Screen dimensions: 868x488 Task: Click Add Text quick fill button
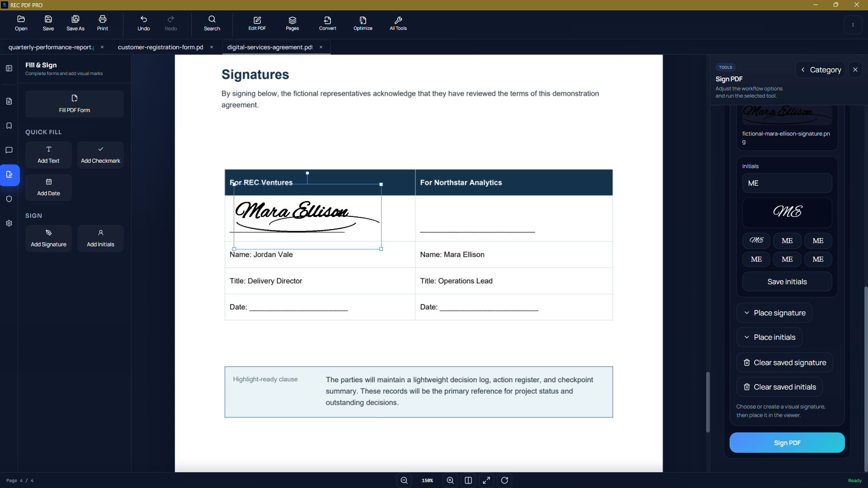[48, 155]
